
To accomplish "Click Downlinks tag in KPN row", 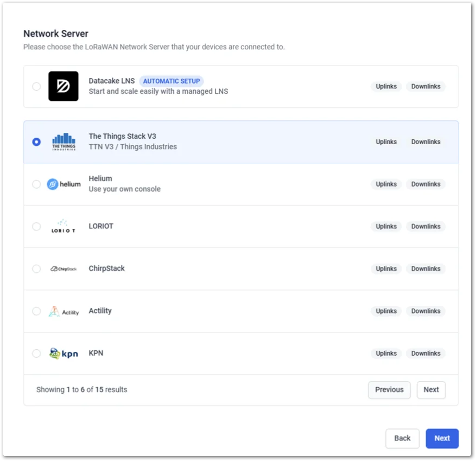I will click(426, 353).
